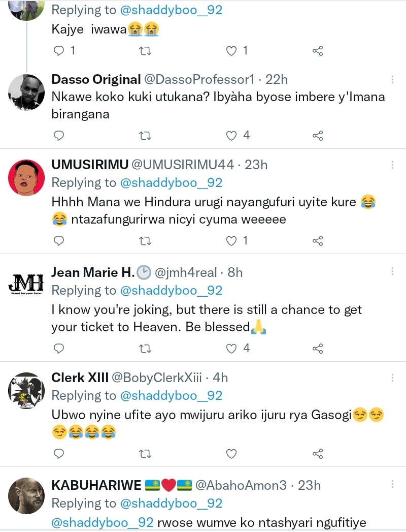Open @shaddyboo__92 link in UMUSIRIMU's reply
The image size is (406, 532).
(171, 183)
